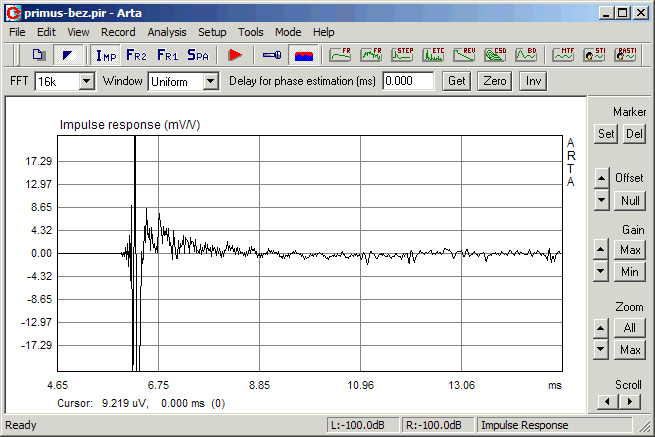Image resolution: width=655 pixels, height=437 pixels.
Task: Open the ETC energy-time curve analysis
Action: (433, 55)
